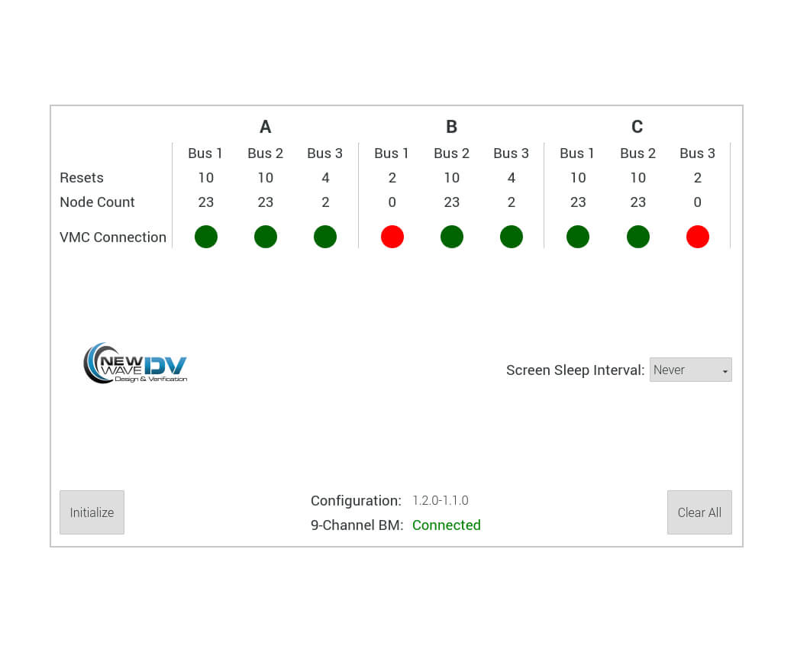
Task: Click the green VMC indicator for A Bus 2
Action: tap(266, 237)
